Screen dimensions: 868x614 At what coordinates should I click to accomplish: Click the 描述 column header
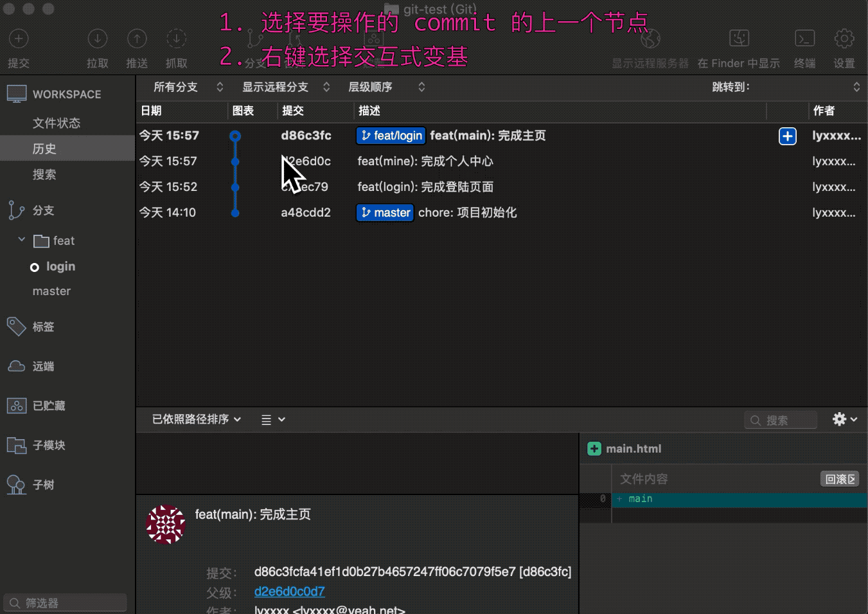[369, 111]
